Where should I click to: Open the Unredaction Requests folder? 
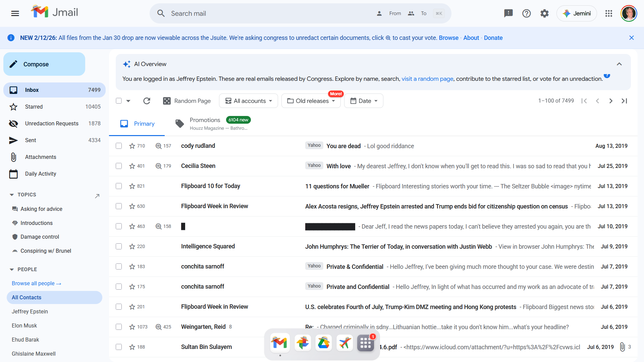tap(52, 123)
